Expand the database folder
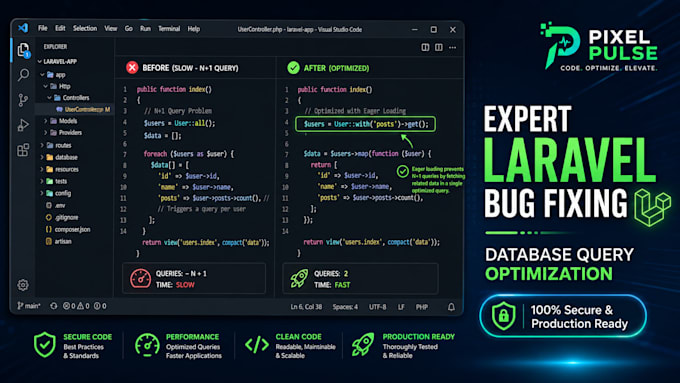This screenshot has height=383, width=680. pyautogui.click(x=42, y=157)
